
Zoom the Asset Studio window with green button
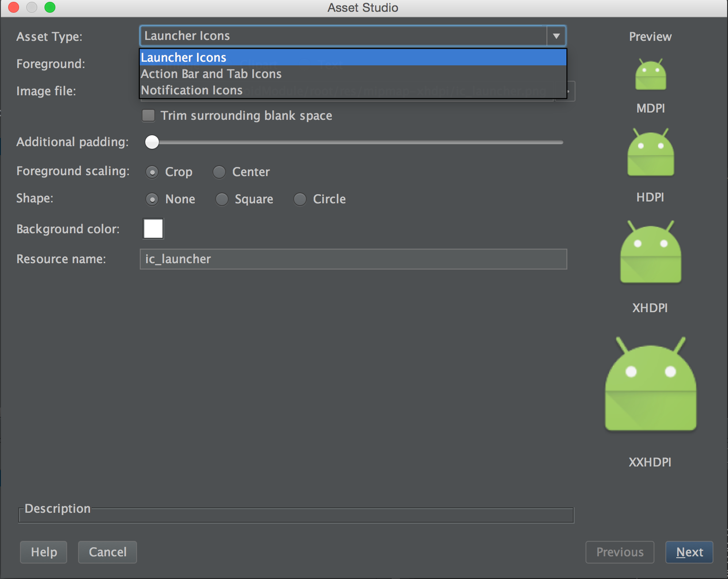click(50, 7)
